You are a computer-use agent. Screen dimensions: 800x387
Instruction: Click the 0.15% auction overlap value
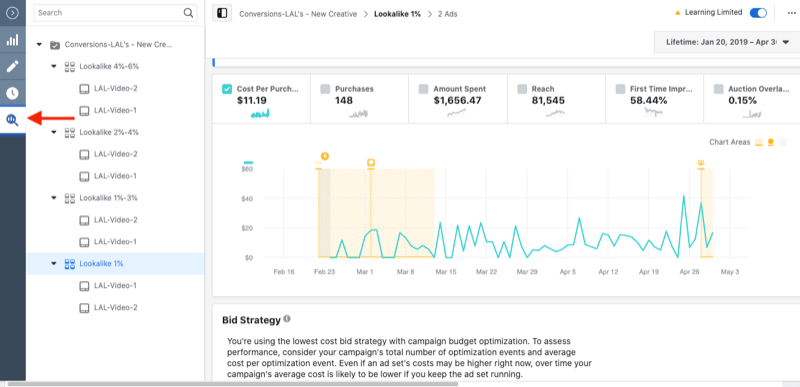pyautogui.click(x=742, y=100)
